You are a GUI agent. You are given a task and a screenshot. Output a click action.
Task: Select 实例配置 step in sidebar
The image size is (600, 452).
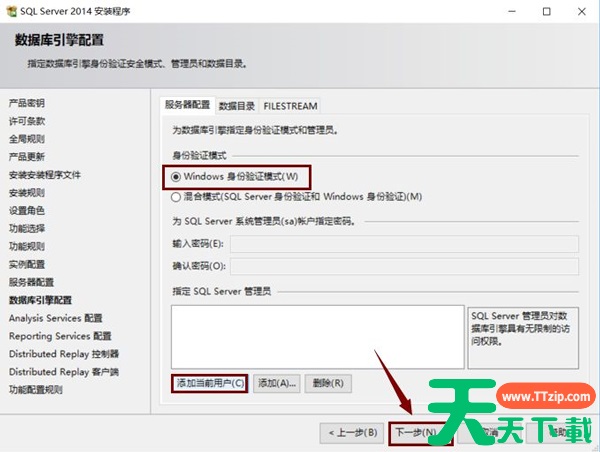pyautogui.click(x=27, y=264)
